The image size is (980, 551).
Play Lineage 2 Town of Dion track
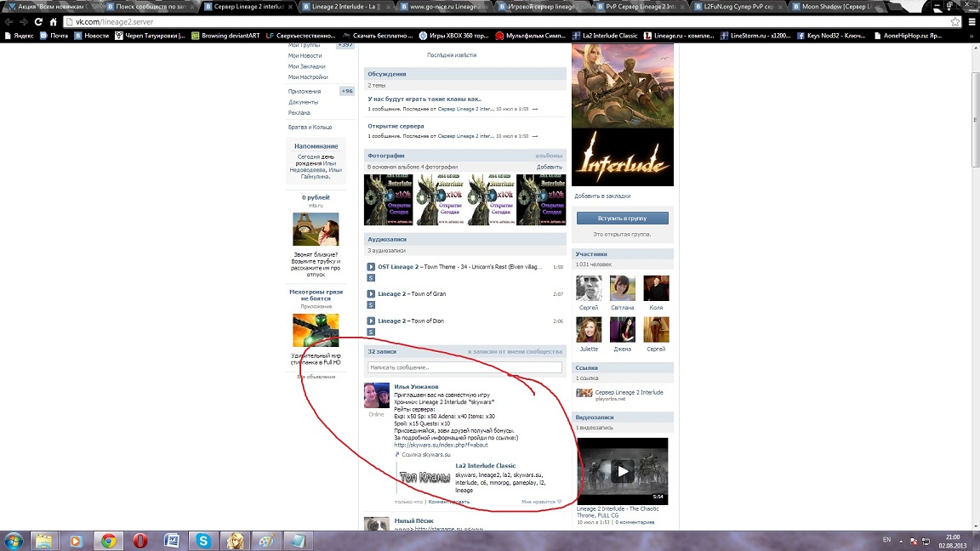371,321
